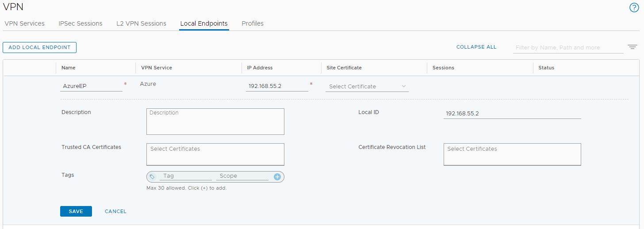The height and width of the screenshot is (229, 644).
Task: Click into the Description text area
Action: tap(215, 122)
